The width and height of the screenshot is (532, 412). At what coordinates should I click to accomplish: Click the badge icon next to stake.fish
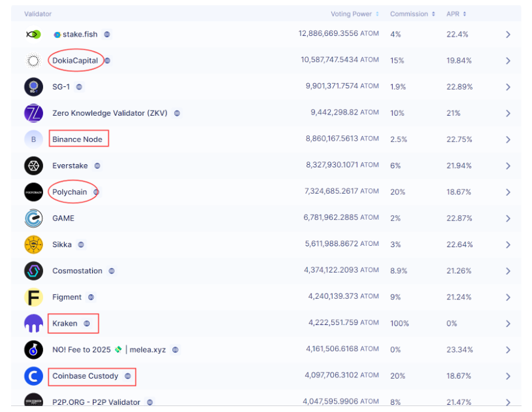pos(107,34)
